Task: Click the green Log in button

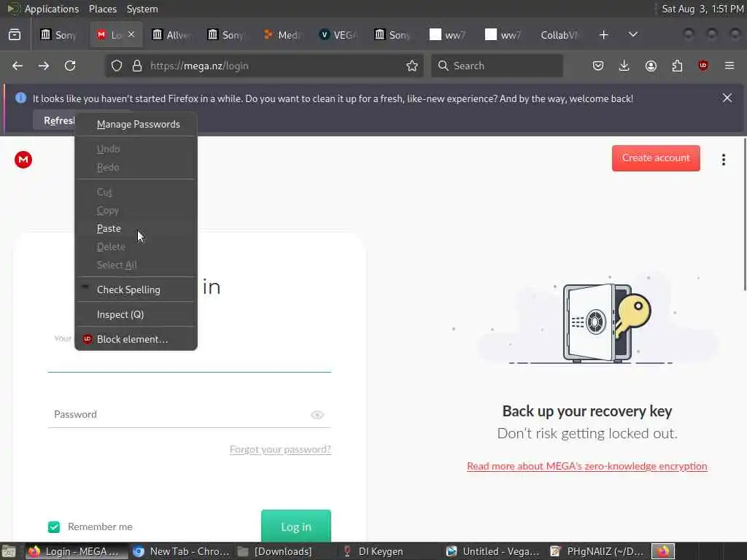Action: (x=296, y=526)
